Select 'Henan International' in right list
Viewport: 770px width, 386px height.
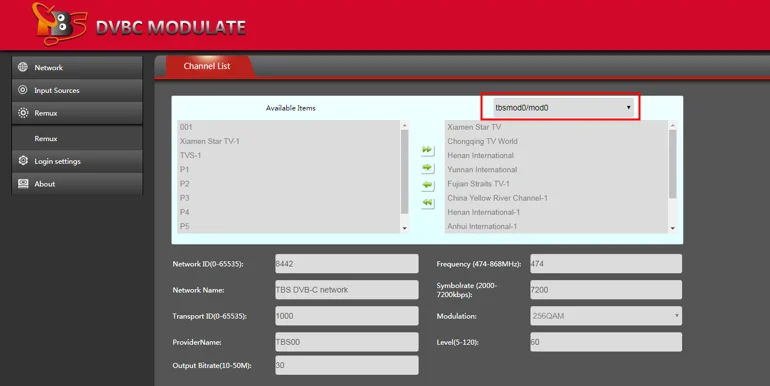click(x=557, y=156)
